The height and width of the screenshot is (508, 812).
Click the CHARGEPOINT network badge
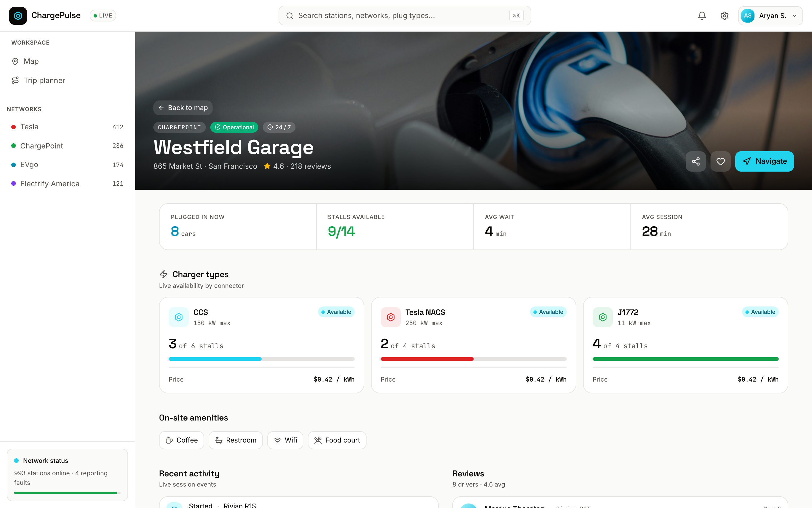pos(180,127)
